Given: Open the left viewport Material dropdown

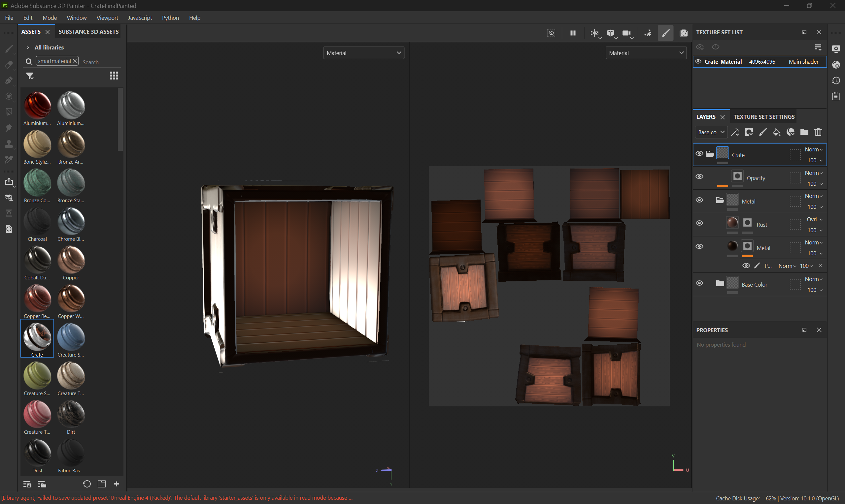Looking at the screenshot, I should (x=363, y=53).
